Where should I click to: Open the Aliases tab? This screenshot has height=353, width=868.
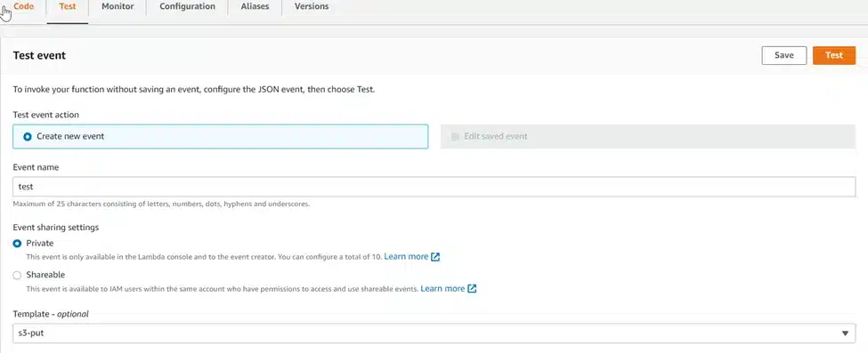pyautogui.click(x=255, y=6)
